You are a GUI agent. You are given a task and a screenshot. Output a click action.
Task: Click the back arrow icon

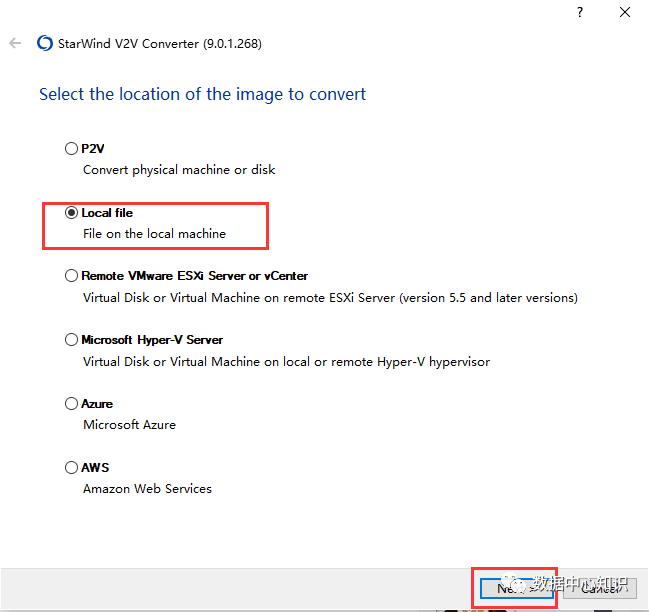15,44
